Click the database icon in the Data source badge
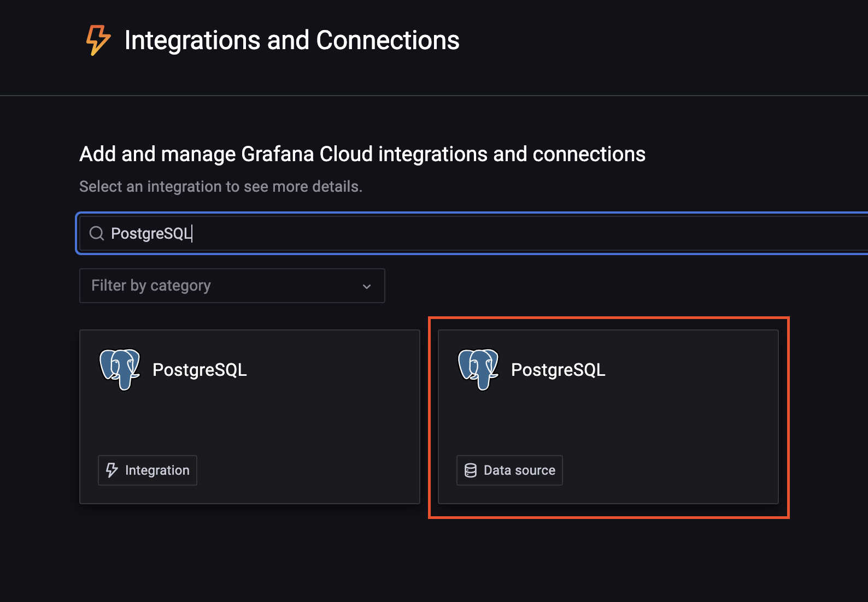 pyautogui.click(x=471, y=470)
